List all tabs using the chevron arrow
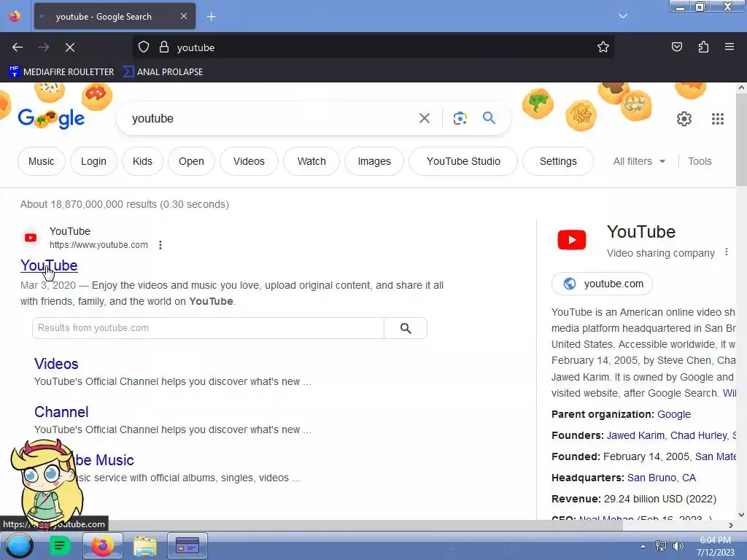 pyautogui.click(x=623, y=16)
